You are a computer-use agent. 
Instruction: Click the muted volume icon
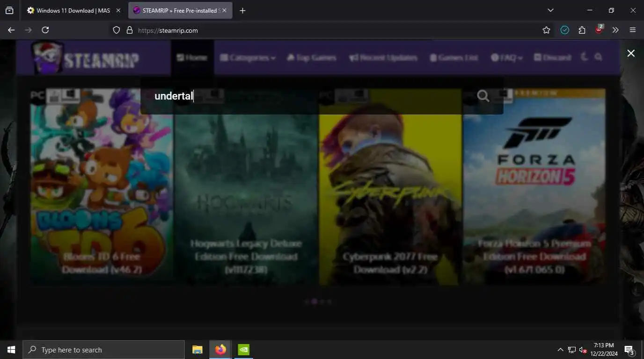coord(583,350)
